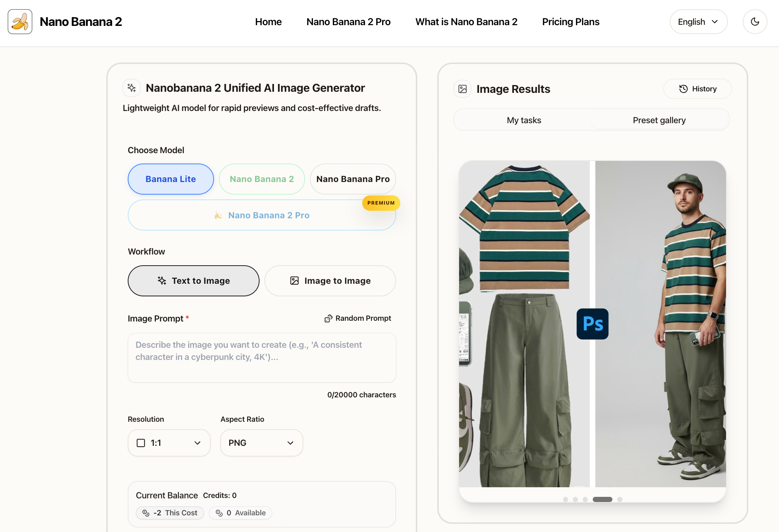The width and height of the screenshot is (779, 532).
Task: Open the Pricing Plans menu item
Action: coord(571,22)
